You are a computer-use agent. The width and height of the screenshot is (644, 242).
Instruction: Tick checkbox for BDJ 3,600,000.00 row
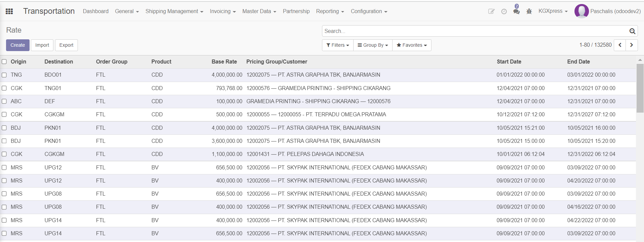tap(4, 141)
